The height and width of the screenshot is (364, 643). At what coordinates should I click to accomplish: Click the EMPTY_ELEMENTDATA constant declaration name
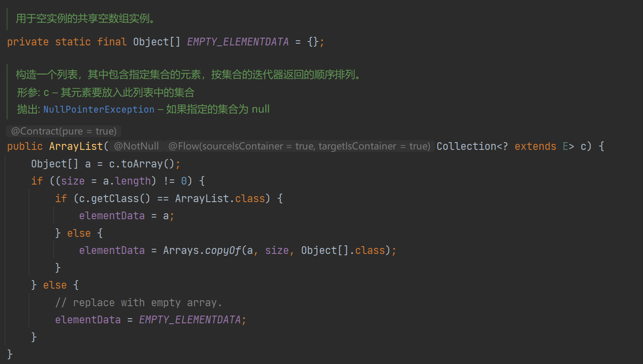point(238,42)
